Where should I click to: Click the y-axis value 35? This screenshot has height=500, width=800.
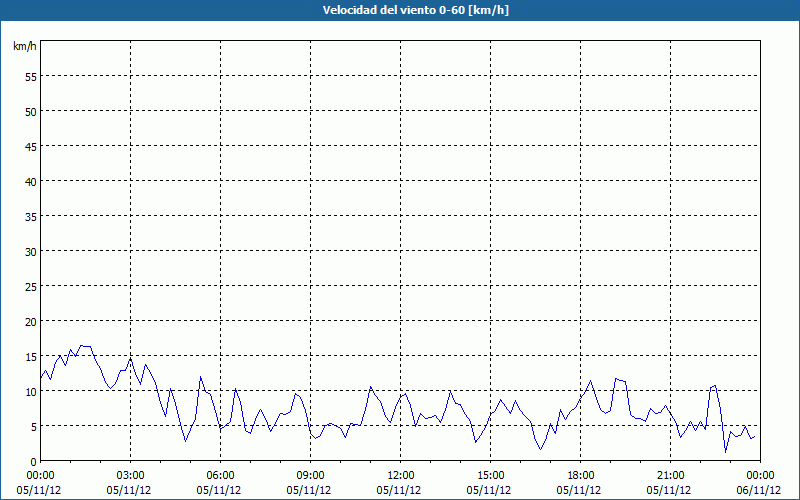coord(31,217)
